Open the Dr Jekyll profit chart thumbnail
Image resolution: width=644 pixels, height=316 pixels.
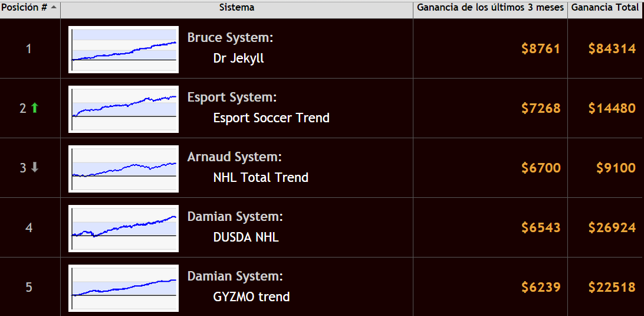point(124,50)
